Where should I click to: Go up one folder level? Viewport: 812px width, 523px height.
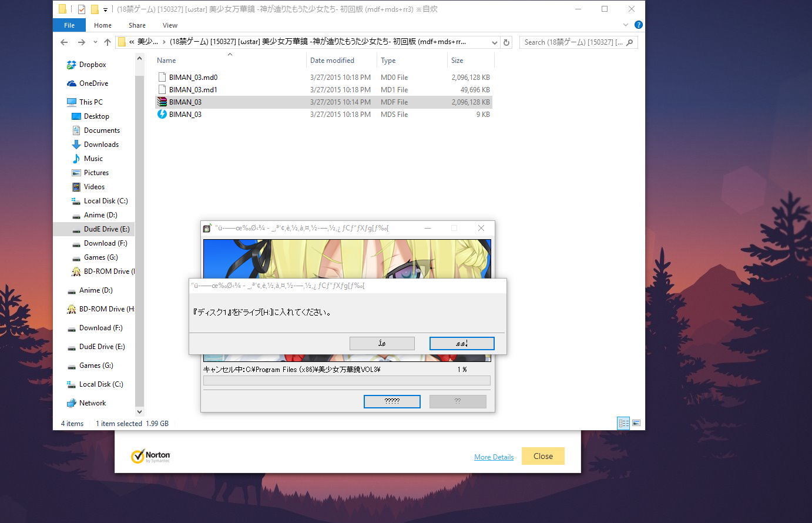[x=108, y=42]
